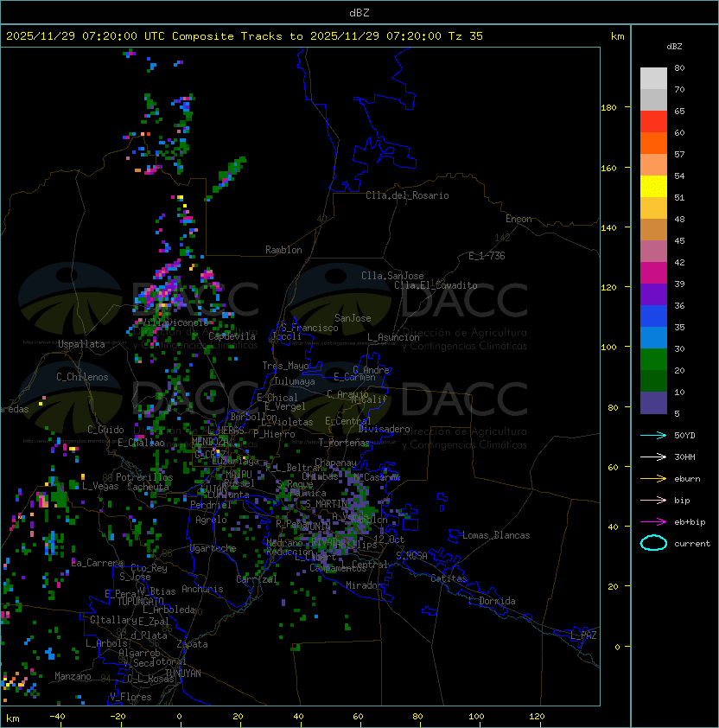The height and width of the screenshot is (728, 719).
Task: Click the 'MENDOZA' city label
Action: pyautogui.click(x=210, y=441)
